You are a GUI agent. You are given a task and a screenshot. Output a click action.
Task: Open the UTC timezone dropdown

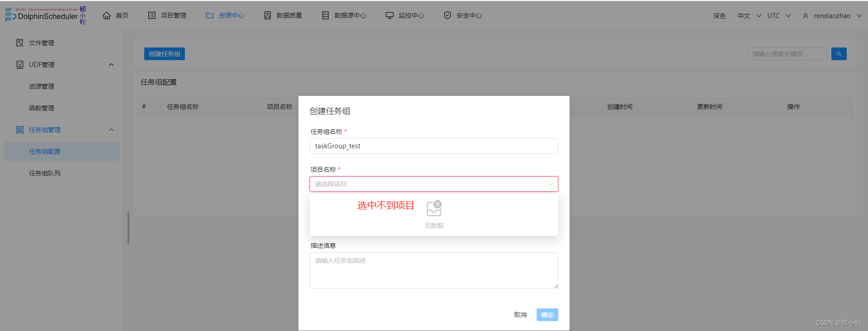click(779, 16)
